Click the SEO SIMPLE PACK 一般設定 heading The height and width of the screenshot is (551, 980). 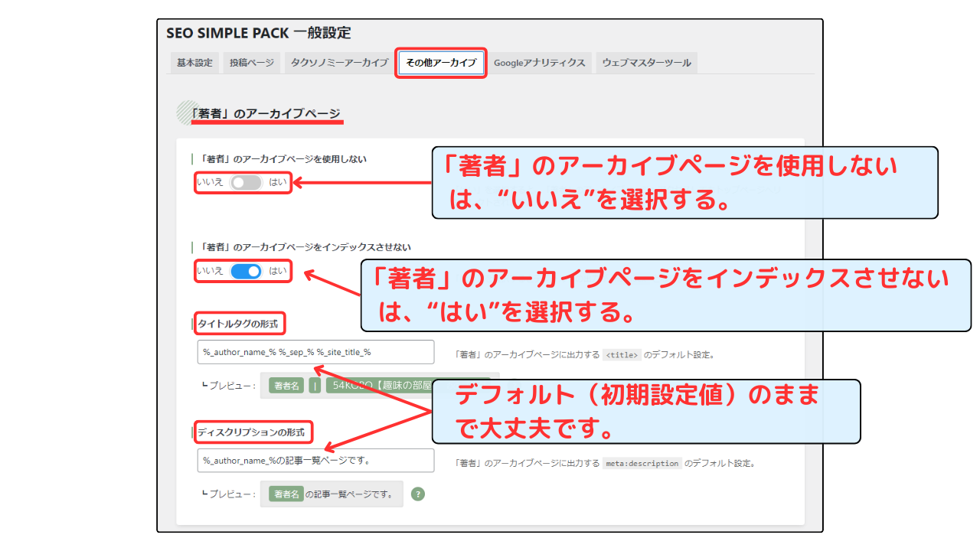tap(258, 33)
